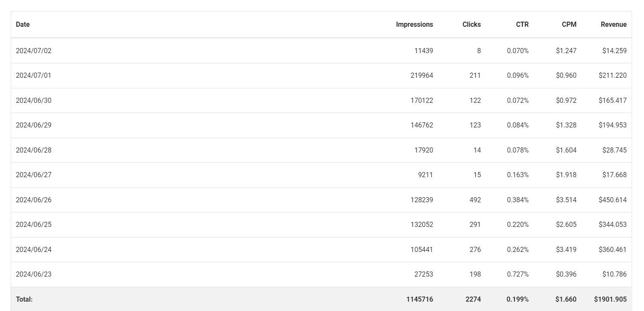The height and width of the screenshot is (311, 644).
Task: Click total revenue $1901.905
Action: pyautogui.click(x=610, y=300)
